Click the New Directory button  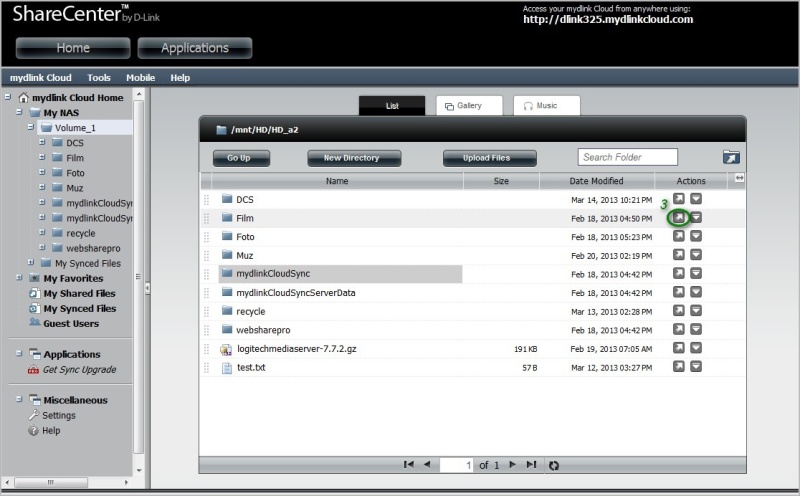354,158
